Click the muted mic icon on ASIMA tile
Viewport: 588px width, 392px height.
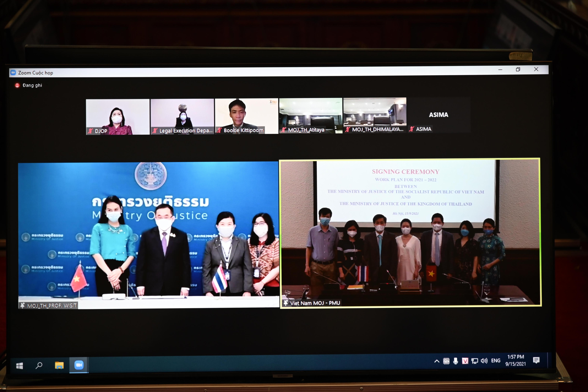(411, 129)
